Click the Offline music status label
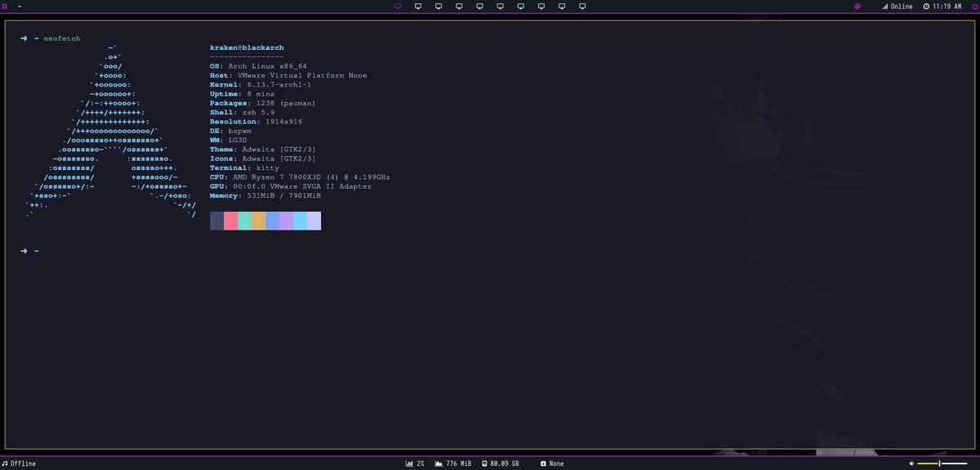Viewport: 980px width, 470px height. click(x=23, y=463)
